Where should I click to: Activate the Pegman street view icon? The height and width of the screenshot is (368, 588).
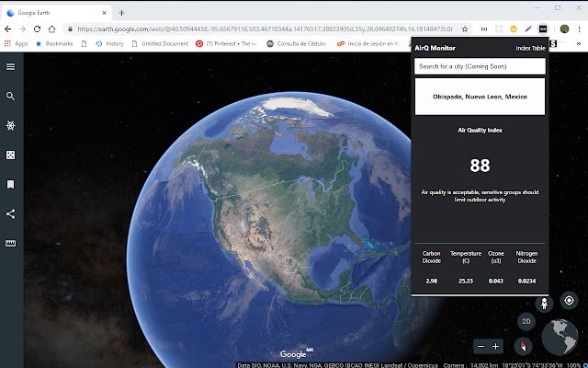544,304
